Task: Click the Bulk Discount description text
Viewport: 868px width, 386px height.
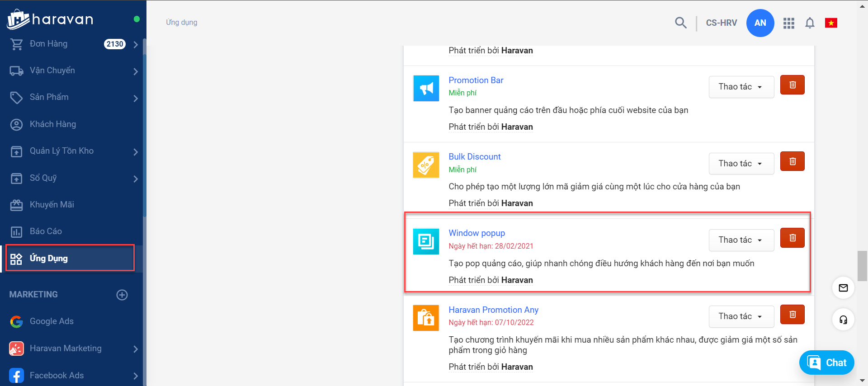Action: (x=594, y=187)
